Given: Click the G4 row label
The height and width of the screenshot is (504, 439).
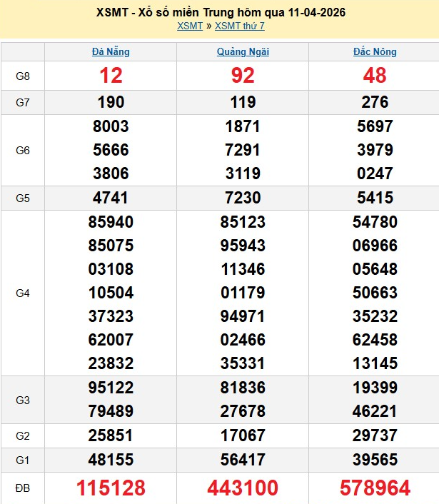Looking at the screenshot, I should pos(23,293).
